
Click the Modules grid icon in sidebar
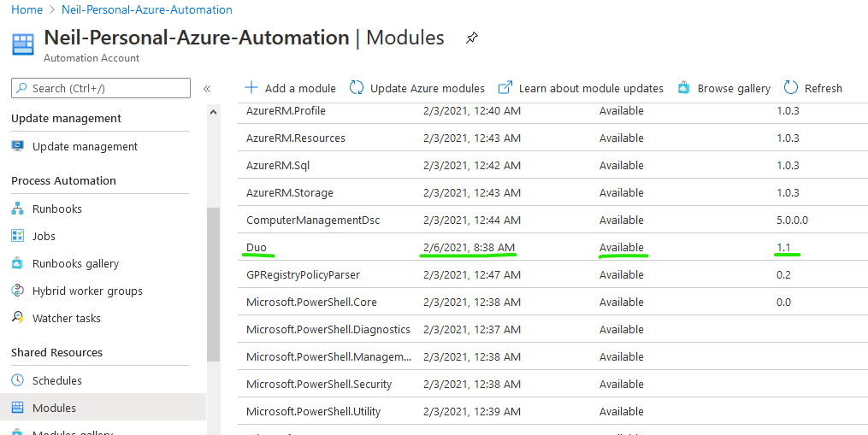click(x=18, y=408)
